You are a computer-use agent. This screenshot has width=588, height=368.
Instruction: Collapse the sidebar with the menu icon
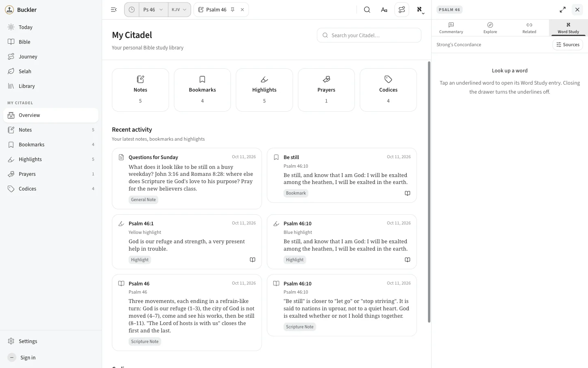click(x=114, y=10)
